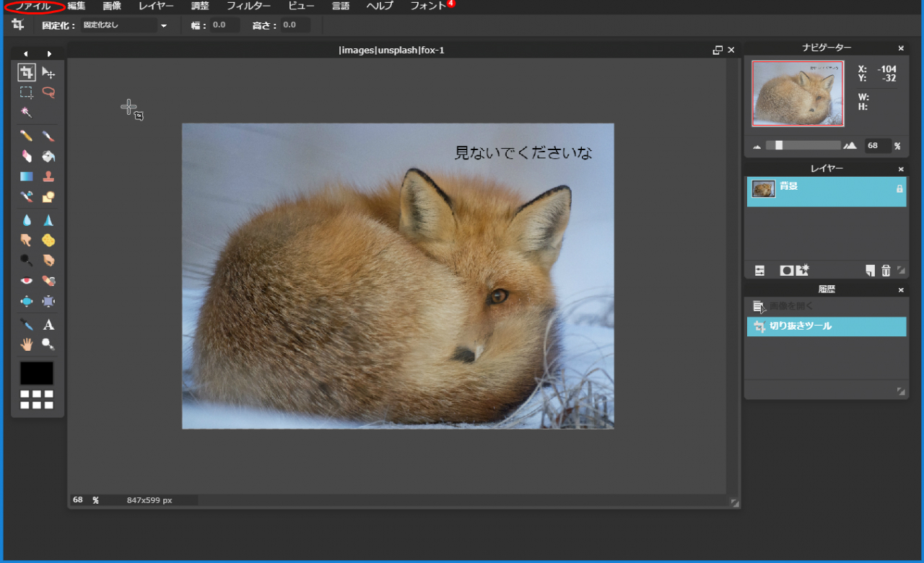Activate the Dodge tool
Viewport: 924px width, 563px height.
click(27, 261)
